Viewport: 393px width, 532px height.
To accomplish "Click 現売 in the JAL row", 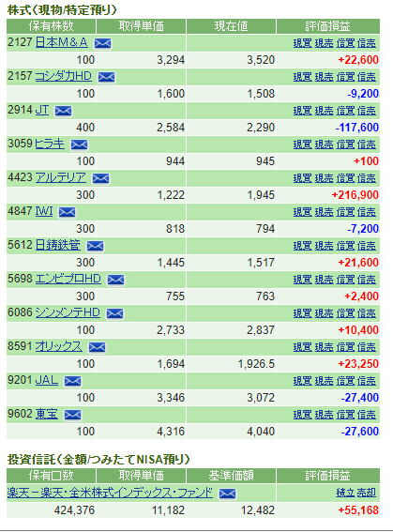I will (325, 381).
